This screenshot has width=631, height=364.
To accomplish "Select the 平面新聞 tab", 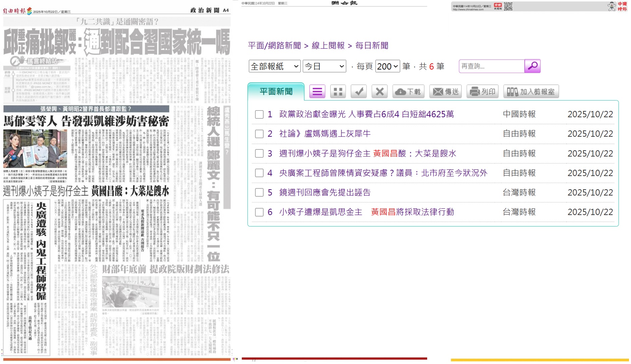I will [x=276, y=92].
